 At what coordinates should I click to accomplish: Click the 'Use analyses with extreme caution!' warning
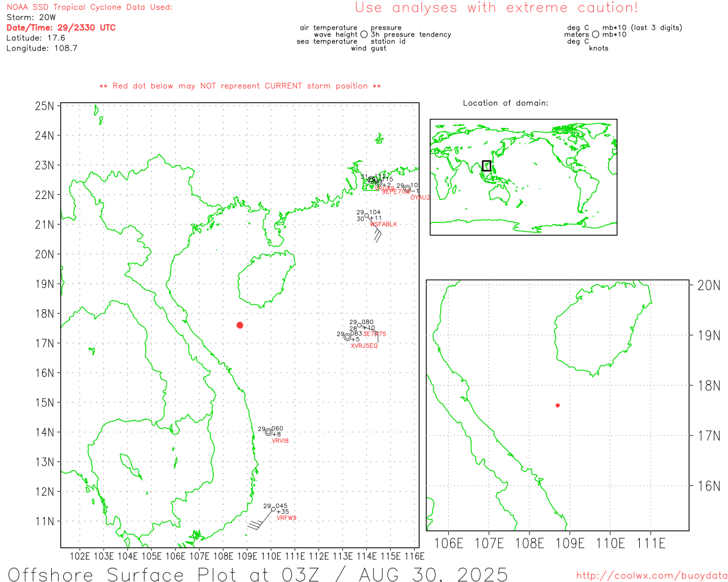(x=497, y=8)
